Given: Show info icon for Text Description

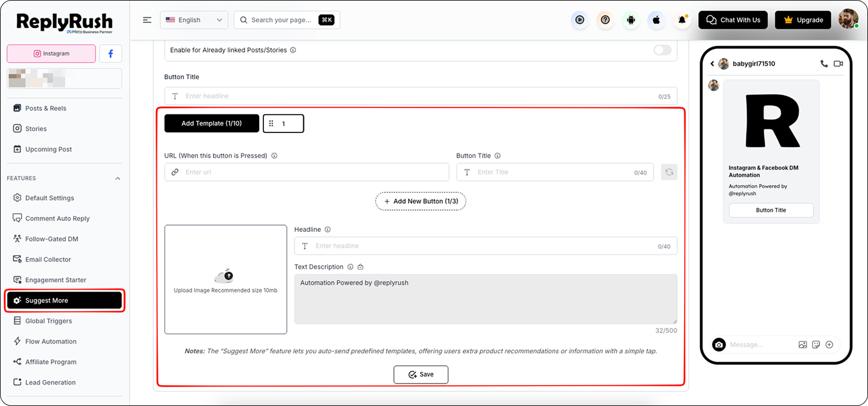Looking at the screenshot, I should coord(350,267).
